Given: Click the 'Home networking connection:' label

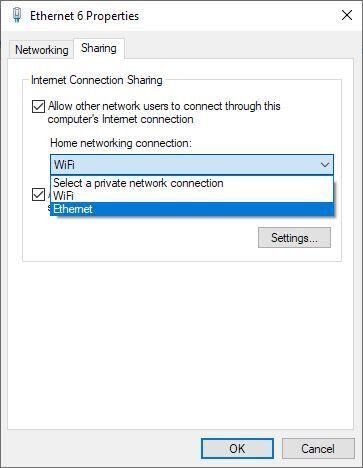Looking at the screenshot, I should 121,143.
